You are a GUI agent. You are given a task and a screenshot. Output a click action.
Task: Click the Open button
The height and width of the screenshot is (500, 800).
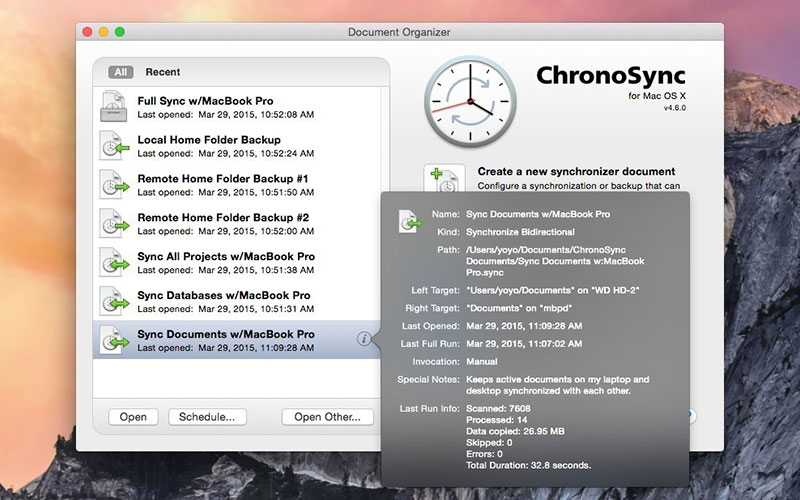(133, 417)
